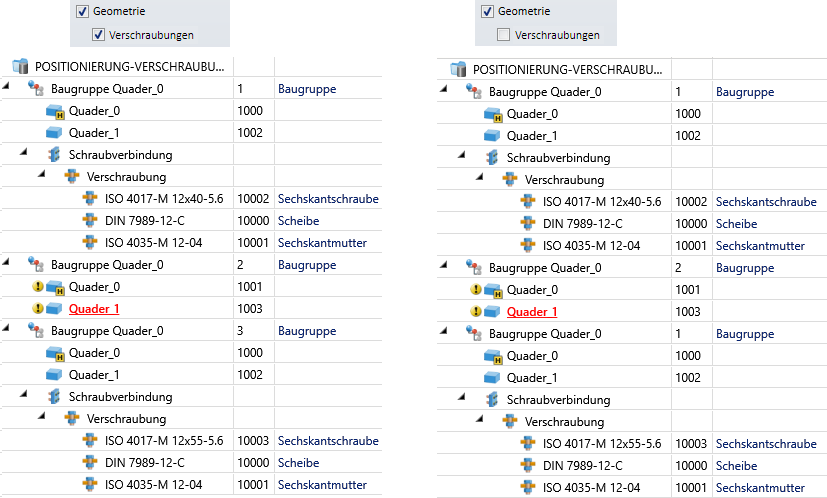Click left panel Quader_0 cube icon in row 1001

point(54,287)
